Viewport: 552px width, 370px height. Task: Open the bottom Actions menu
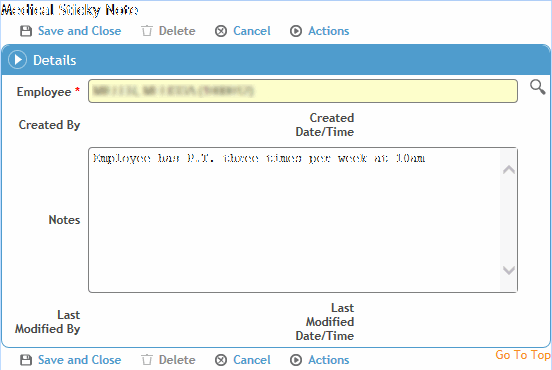[x=328, y=360]
